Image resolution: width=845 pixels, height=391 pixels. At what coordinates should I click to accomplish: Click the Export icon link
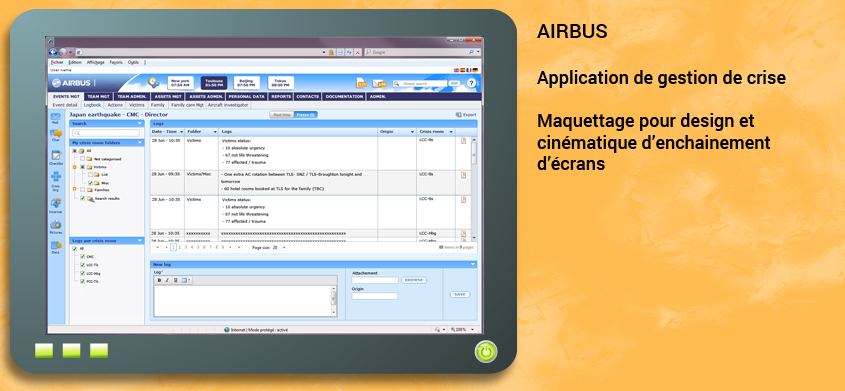[x=466, y=115]
